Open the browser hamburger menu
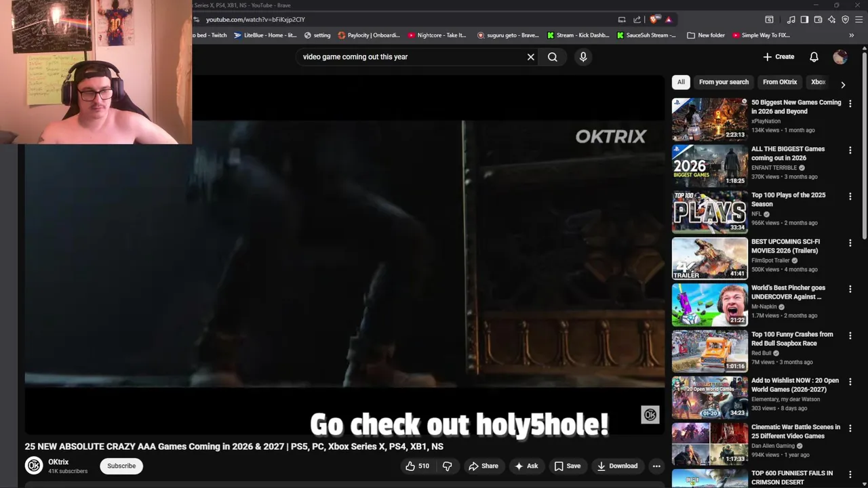Image resolution: width=868 pixels, height=488 pixels. [x=859, y=20]
